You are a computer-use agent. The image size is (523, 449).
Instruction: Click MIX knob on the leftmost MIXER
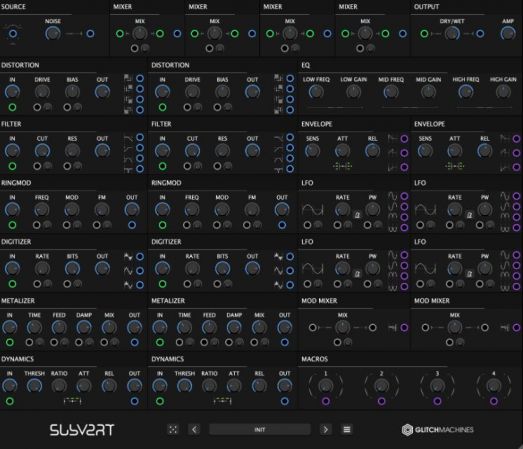point(140,34)
